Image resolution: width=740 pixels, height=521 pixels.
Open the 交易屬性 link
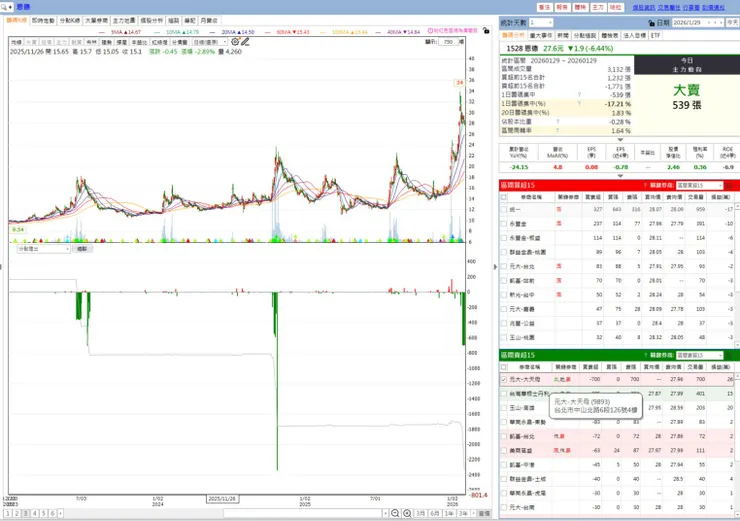(669, 8)
